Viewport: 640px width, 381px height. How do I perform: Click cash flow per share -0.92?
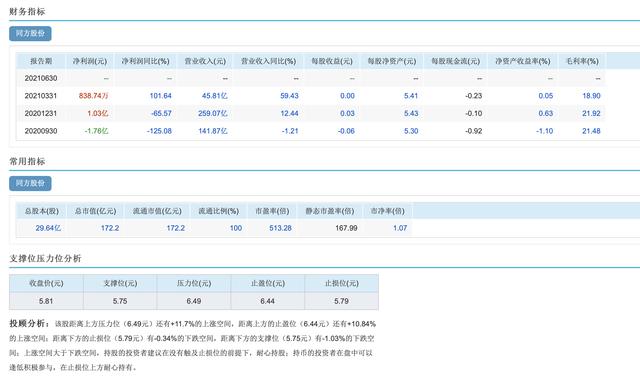coord(473,131)
